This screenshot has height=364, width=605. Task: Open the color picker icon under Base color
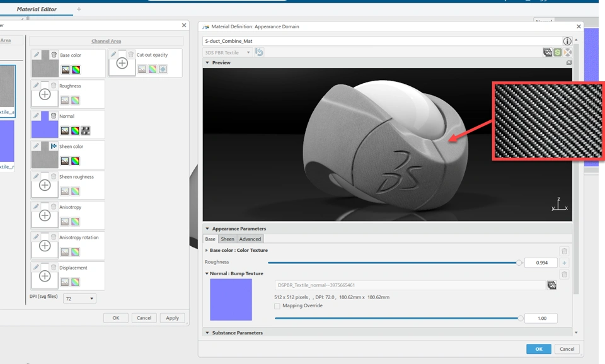[x=76, y=70]
